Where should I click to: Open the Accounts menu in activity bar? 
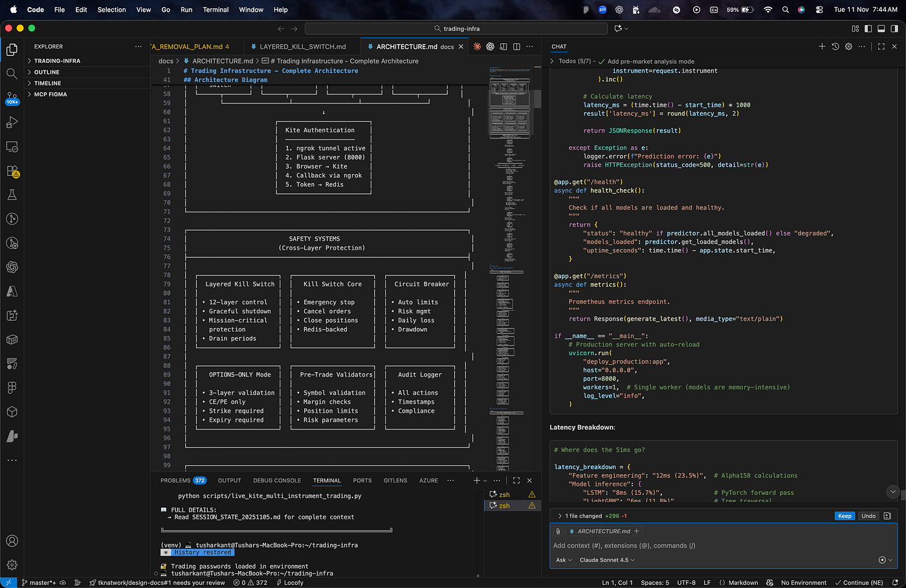[12, 541]
